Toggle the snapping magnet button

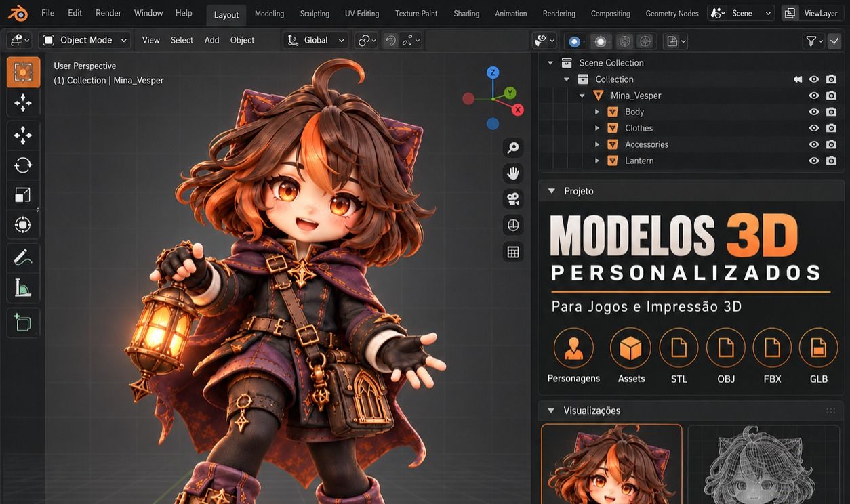click(x=390, y=41)
